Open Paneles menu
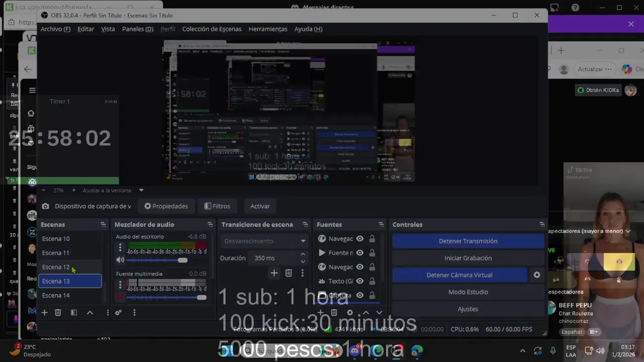644x362 pixels. click(x=137, y=29)
